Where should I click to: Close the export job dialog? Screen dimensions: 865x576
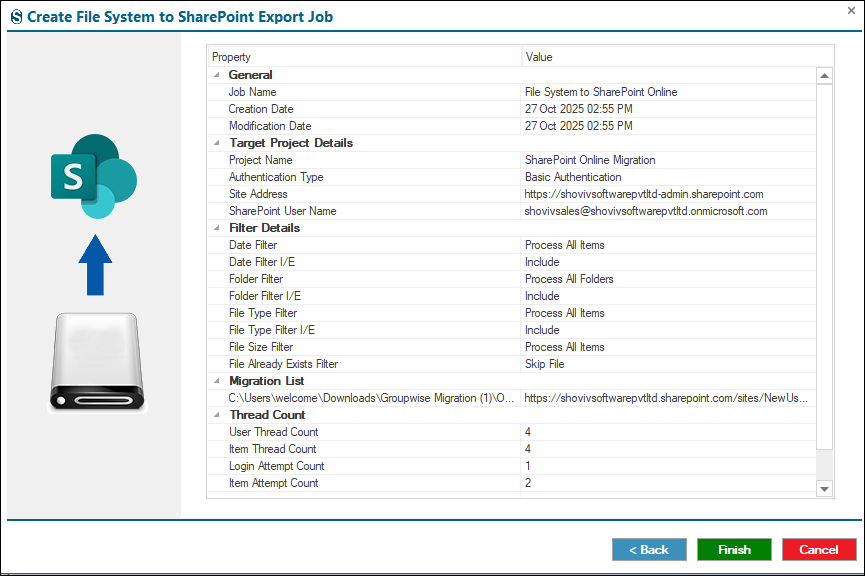coord(851,10)
